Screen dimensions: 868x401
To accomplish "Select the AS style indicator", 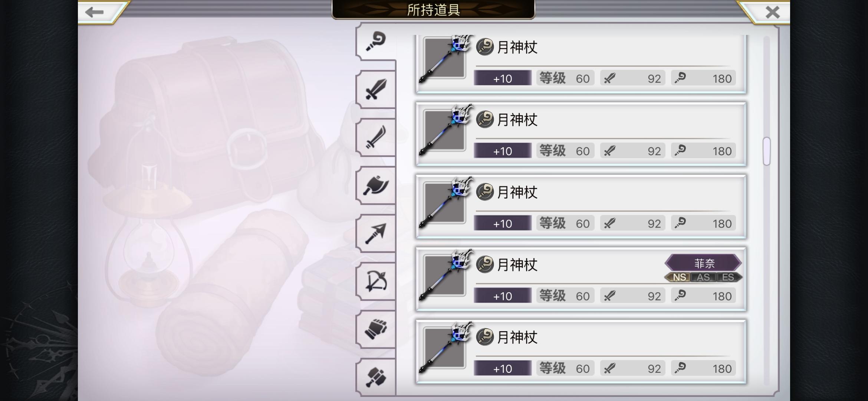I will pos(703,277).
